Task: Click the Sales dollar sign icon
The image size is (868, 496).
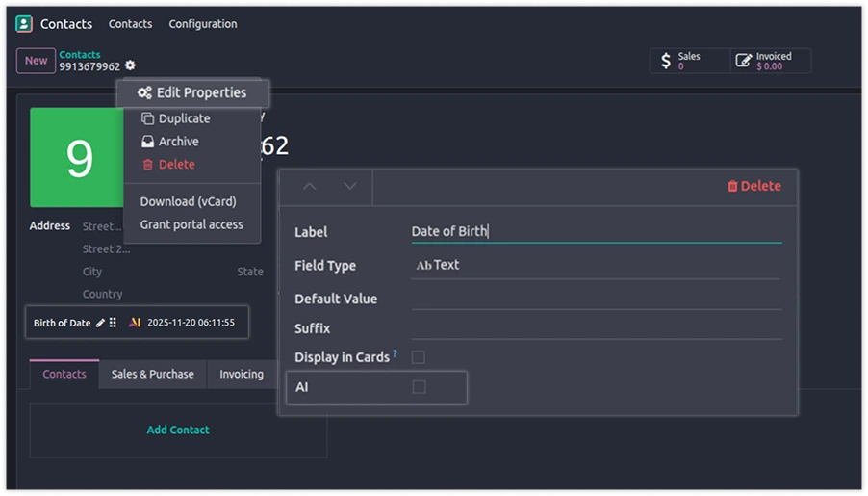Action: click(665, 62)
